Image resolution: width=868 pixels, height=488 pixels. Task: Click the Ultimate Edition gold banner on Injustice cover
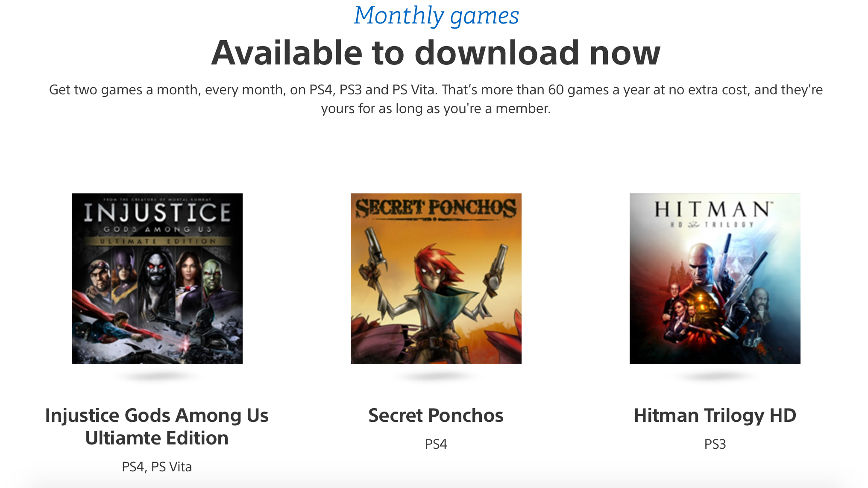(x=157, y=241)
